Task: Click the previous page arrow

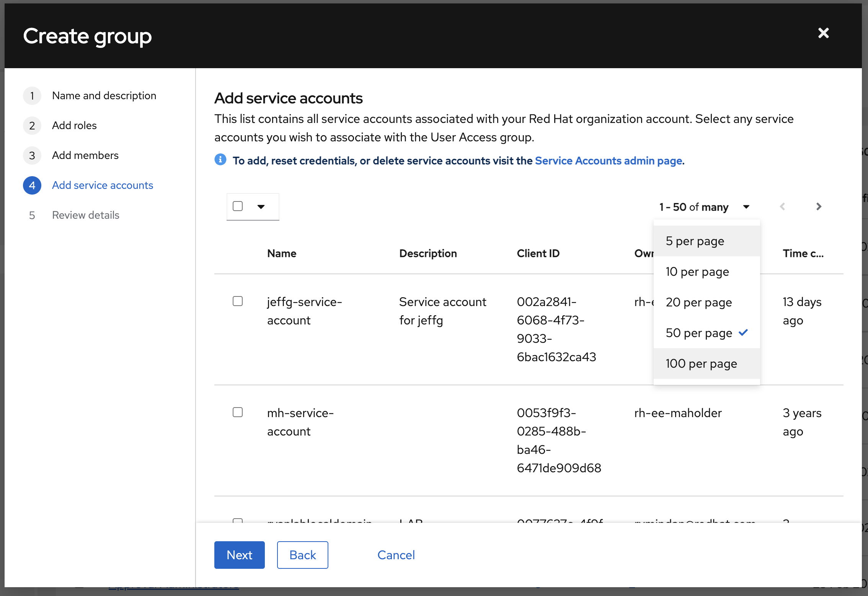Action: [783, 207]
